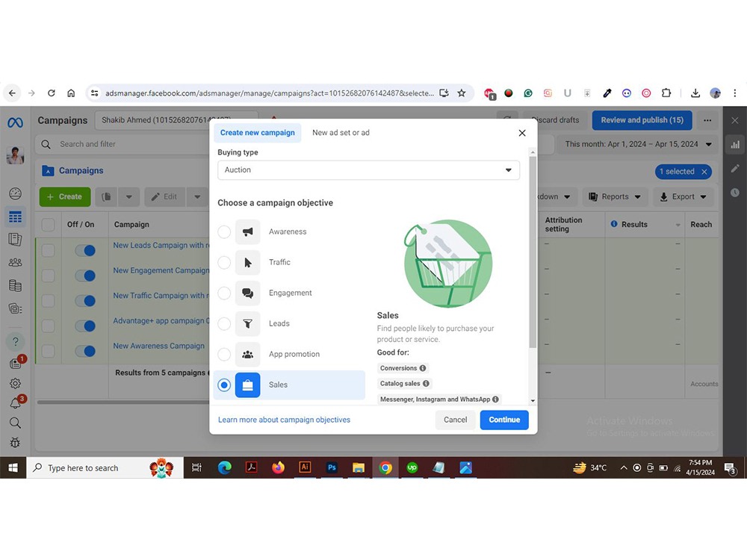This screenshot has height=560, width=747.
Task: Click dialog vertical scrollbar thumb
Action: tap(533, 252)
